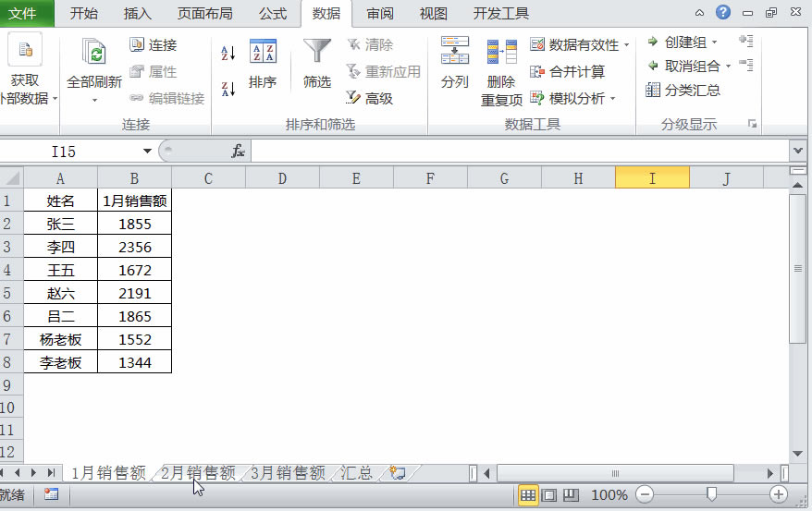Screen dimensions: 812x511
Task: Click the 获取外部数据 icon
Action: (24, 50)
